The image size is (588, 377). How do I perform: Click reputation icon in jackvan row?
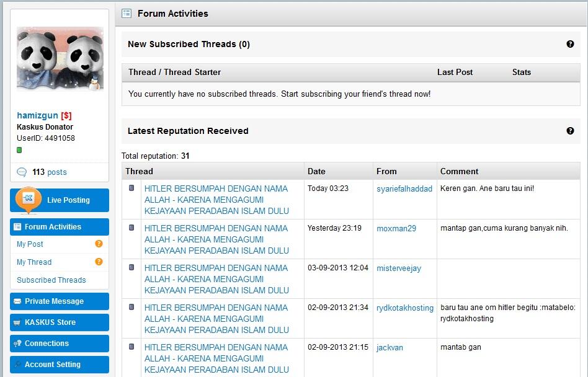[131, 347]
